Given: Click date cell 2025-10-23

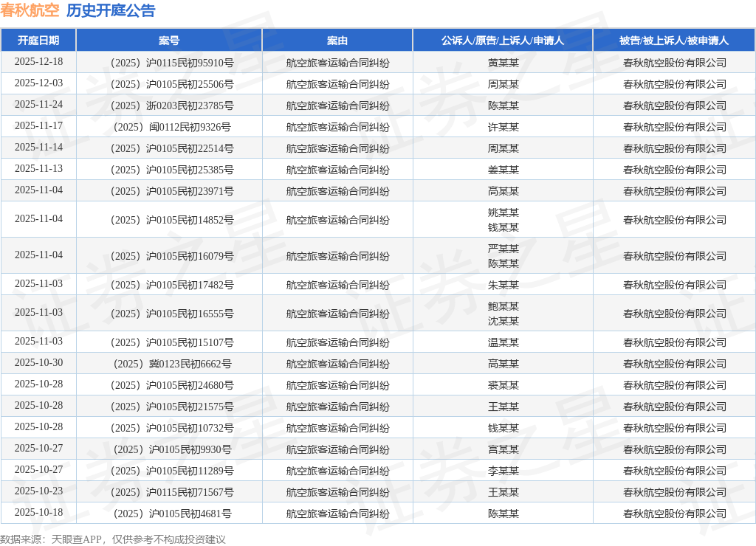Looking at the screenshot, I should coord(38,491).
